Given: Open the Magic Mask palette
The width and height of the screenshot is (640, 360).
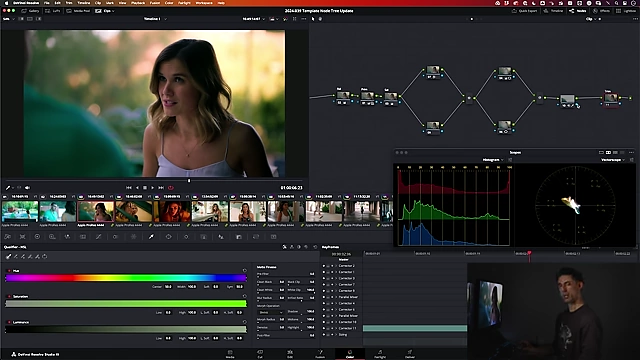Looking at the screenshot, I should [203, 237].
